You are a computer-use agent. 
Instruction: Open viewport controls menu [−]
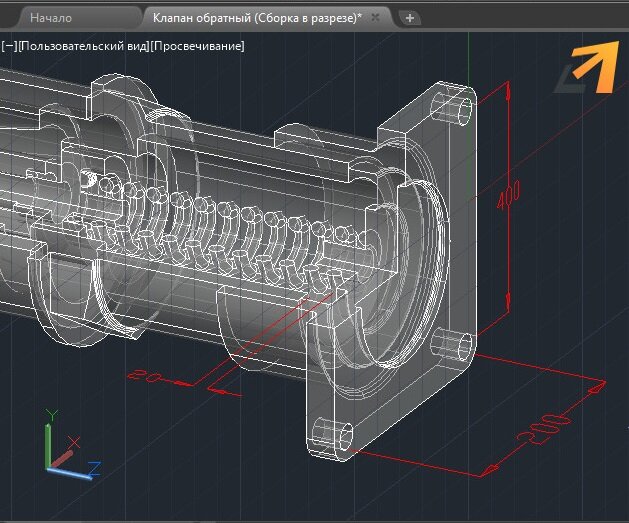9,46
